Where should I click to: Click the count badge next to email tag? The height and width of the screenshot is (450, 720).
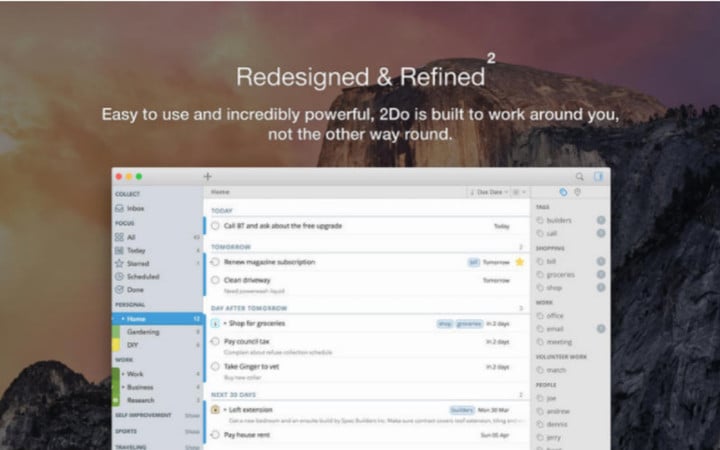click(601, 329)
